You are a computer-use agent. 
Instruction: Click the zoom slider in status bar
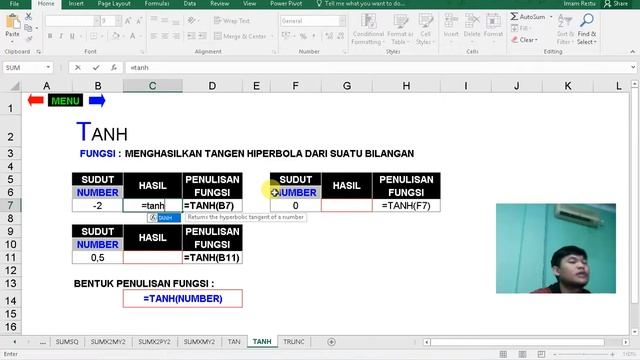(x=584, y=354)
